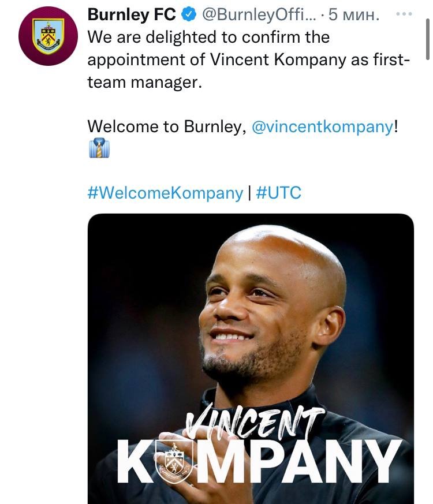Click the large KOMPANY lettering on the image
This screenshot has height=504, width=433.
click(260, 461)
